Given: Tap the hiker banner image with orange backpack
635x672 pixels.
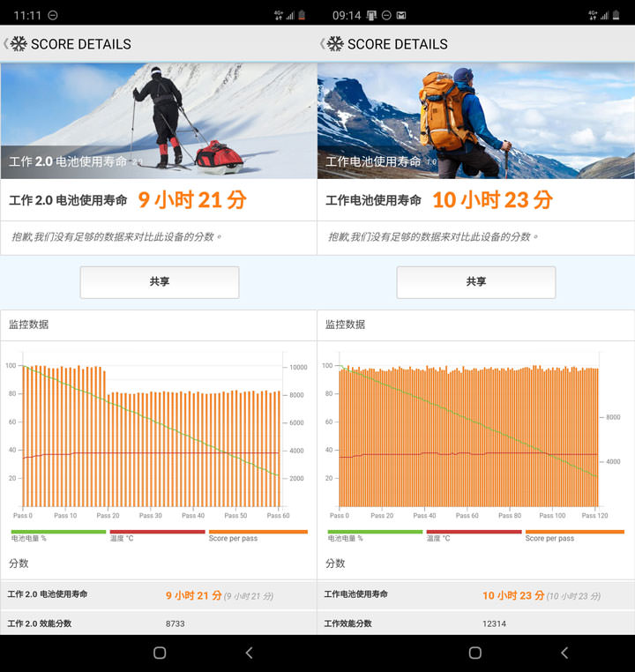Looking at the screenshot, I should pyautogui.click(x=475, y=120).
